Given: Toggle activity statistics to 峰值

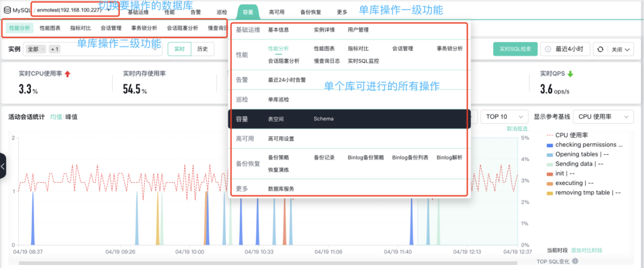Looking at the screenshot, I should [x=72, y=117].
